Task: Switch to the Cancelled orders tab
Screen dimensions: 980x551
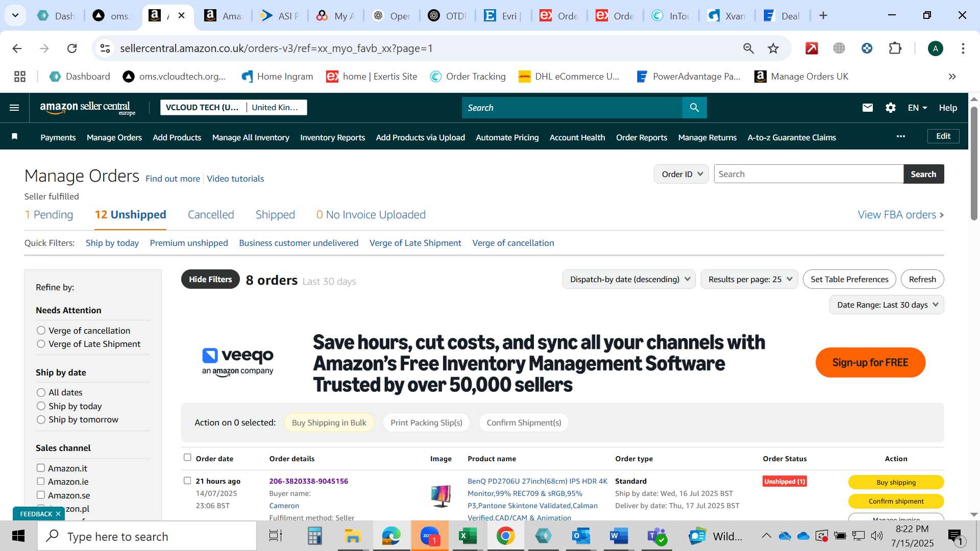Action: 211,215
